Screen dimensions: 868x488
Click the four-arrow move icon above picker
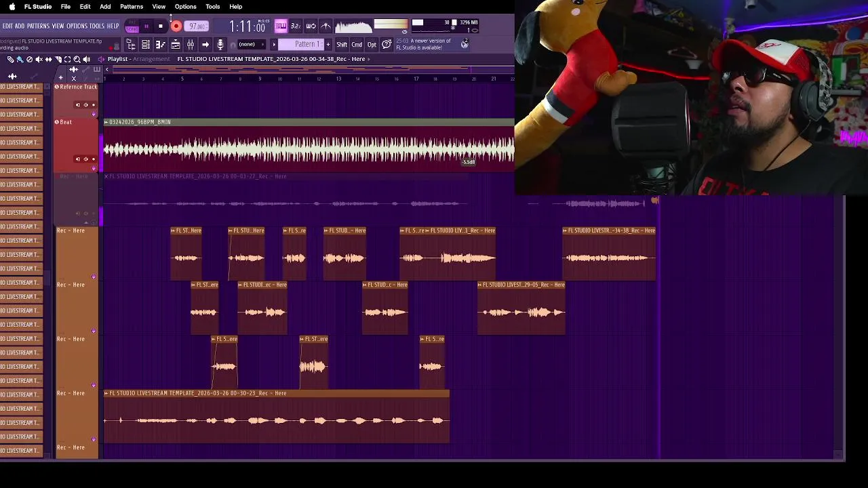tap(12, 77)
